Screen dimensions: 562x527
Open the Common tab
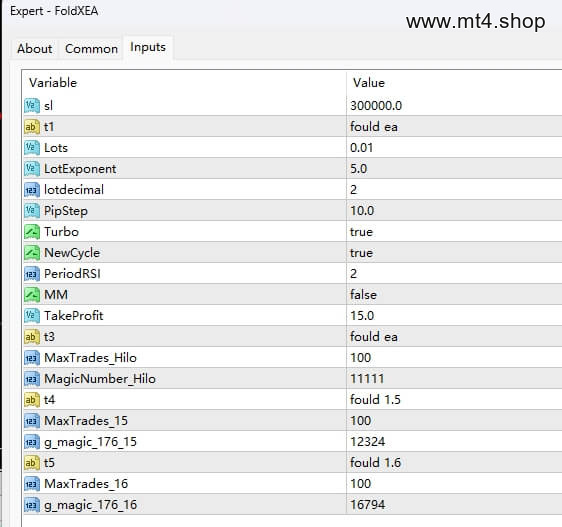91,49
